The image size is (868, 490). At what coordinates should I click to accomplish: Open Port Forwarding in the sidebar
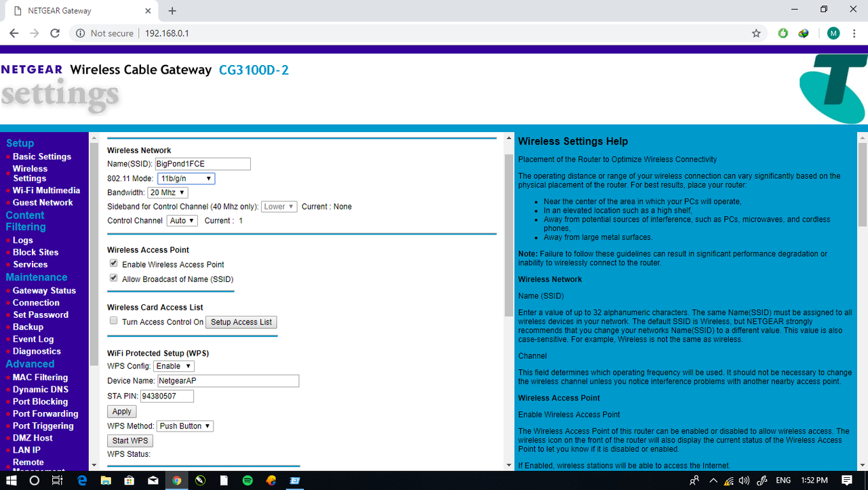click(45, 414)
